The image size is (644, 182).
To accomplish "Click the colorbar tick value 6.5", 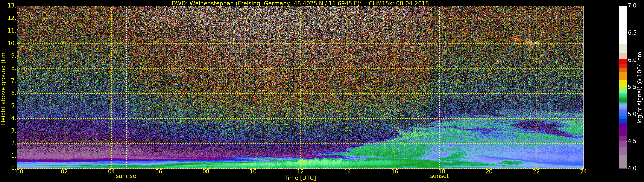I will (x=632, y=33).
